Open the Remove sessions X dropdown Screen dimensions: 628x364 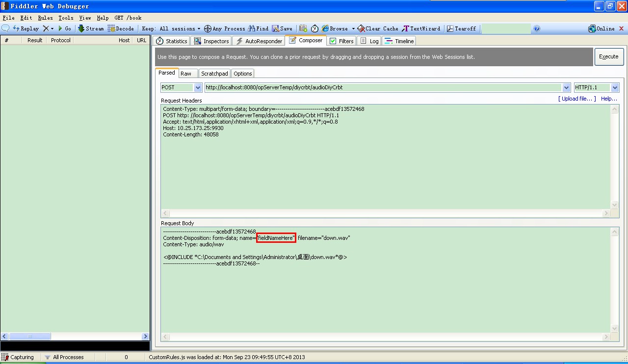tap(48, 28)
